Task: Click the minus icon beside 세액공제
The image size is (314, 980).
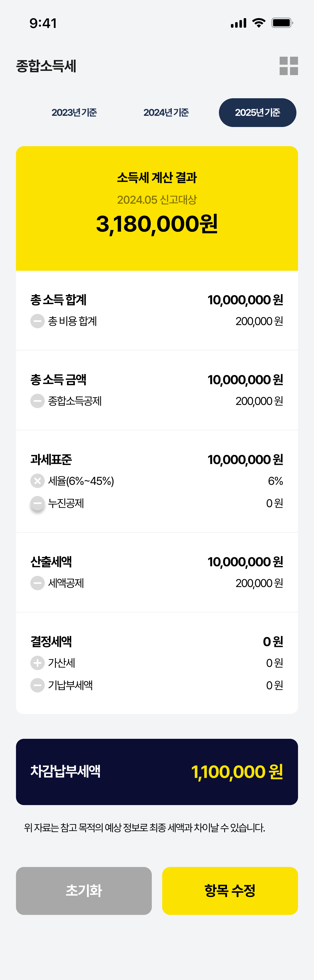Action: click(37, 583)
